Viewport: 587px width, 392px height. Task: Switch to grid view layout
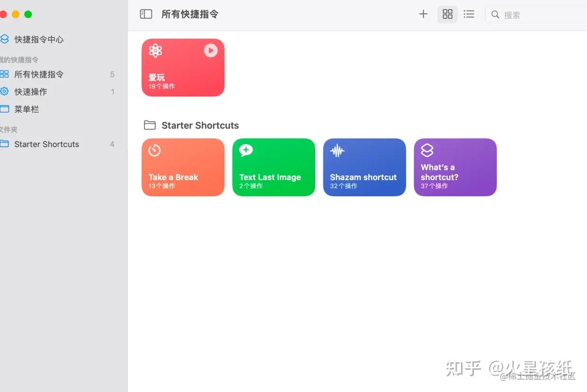click(447, 14)
